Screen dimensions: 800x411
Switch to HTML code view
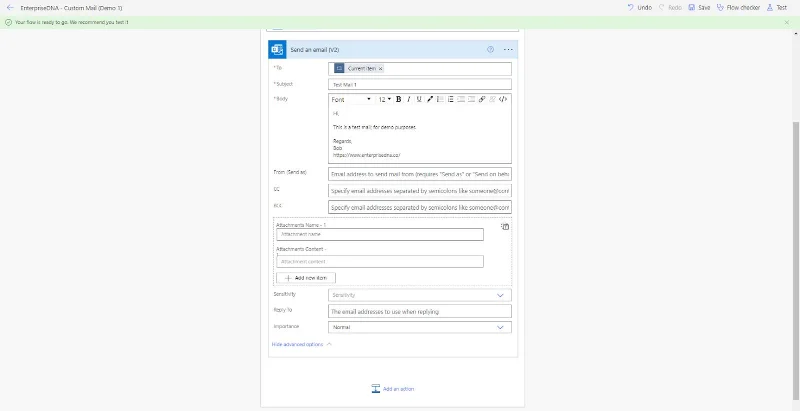coord(503,99)
